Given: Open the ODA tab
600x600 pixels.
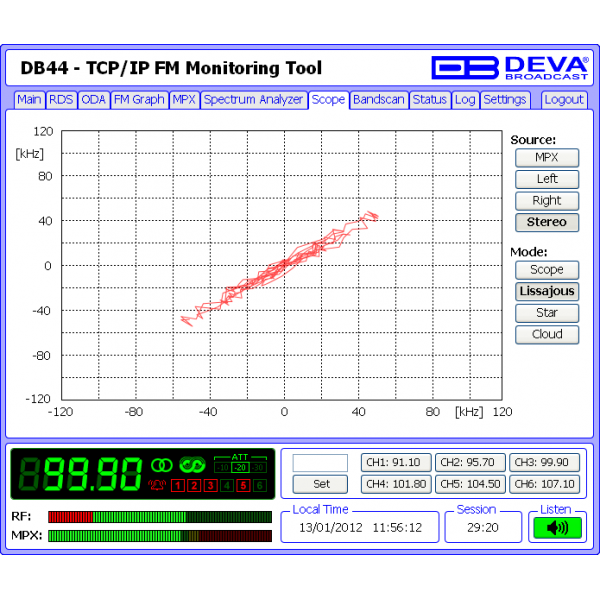Looking at the screenshot, I should 94,100.
